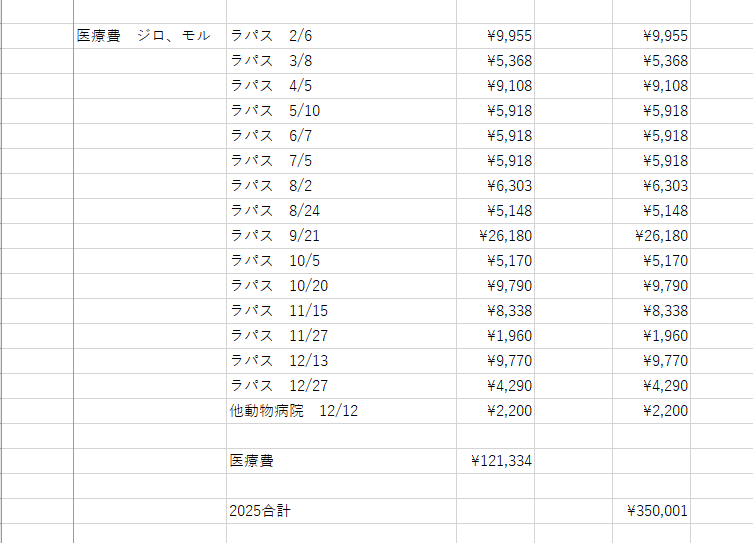753x543 pixels.
Task: Select rightmost ¥5,918 in the 7/5 row
Action: (651, 161)
